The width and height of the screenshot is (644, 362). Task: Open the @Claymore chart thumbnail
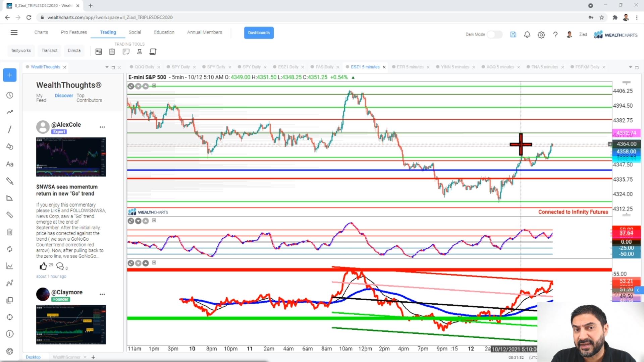pos(71,324)
